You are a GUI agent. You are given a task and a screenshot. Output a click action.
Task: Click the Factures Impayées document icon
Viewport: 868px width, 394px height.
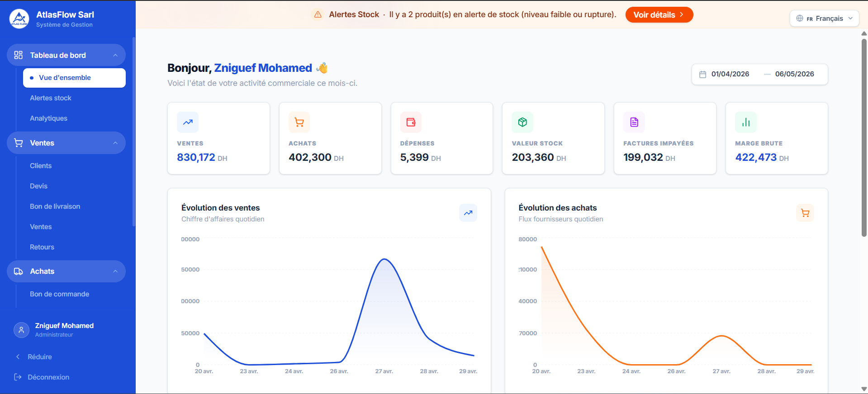[634, 122]
